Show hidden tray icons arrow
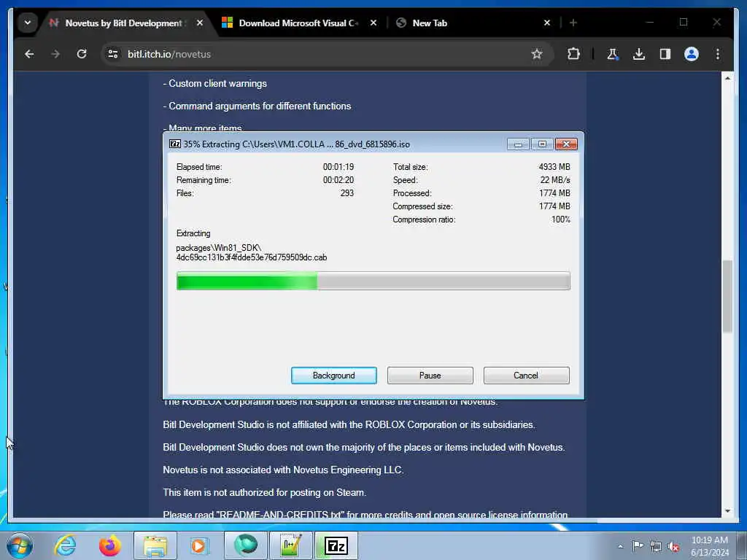The width and height of the screenshot is (747, 560). 620,546
